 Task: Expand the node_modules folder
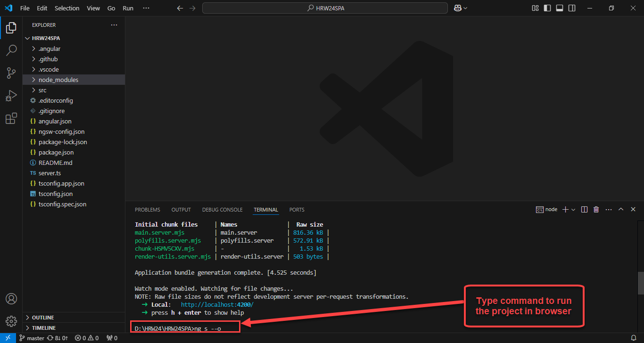[x=58, y=80]
